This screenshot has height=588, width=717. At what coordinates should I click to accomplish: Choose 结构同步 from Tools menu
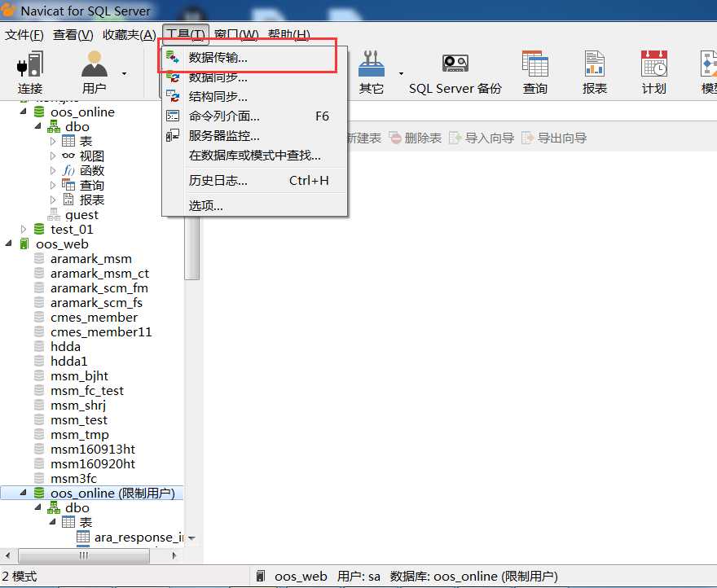(255, 96)
